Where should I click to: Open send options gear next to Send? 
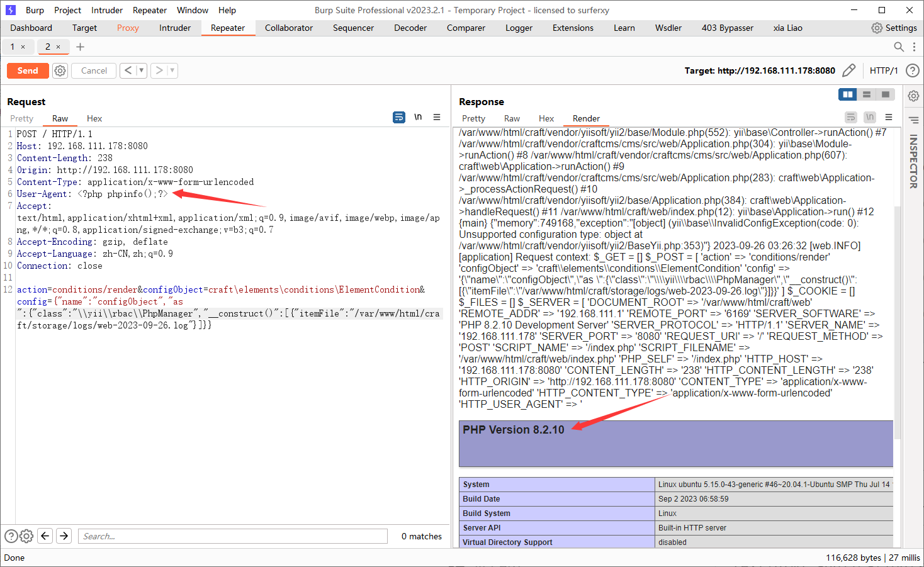coord(60,70)
